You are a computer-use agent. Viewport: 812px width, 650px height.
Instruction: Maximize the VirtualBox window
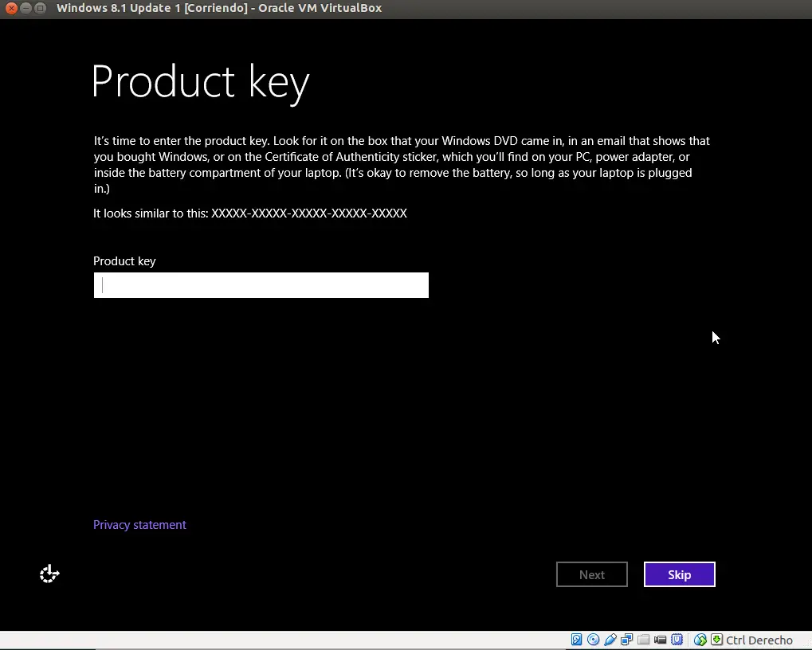[x=40, y=8]
